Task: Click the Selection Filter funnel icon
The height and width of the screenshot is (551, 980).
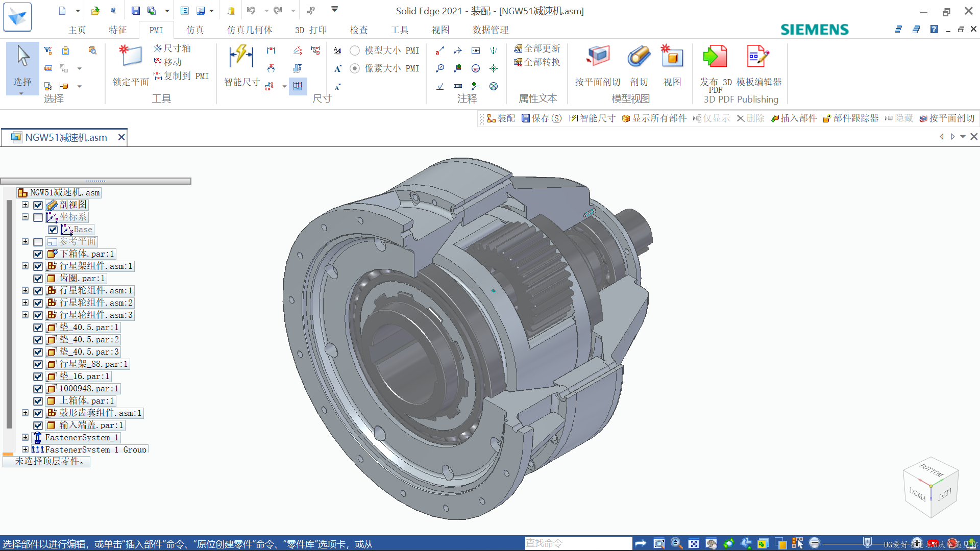Action: click(x=48, y=51)
